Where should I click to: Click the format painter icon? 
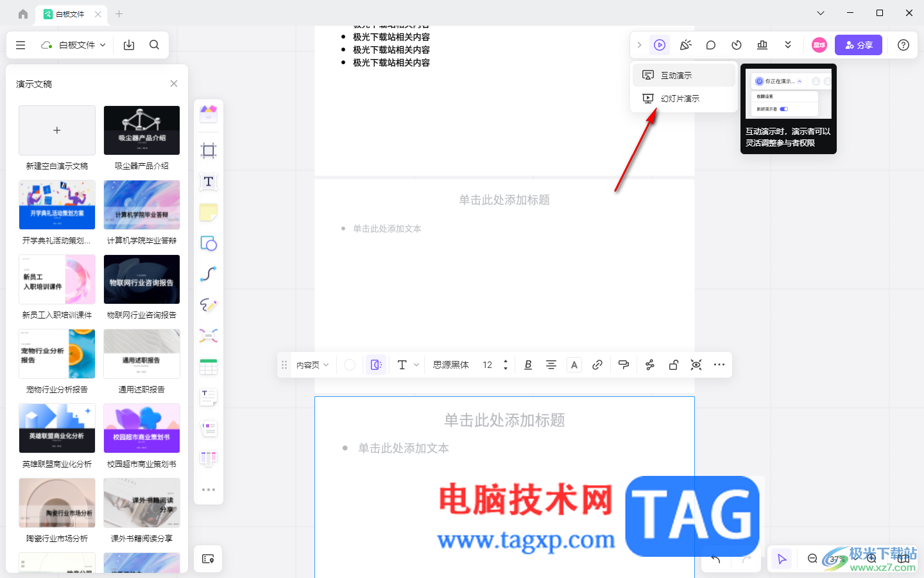(623, 365)
